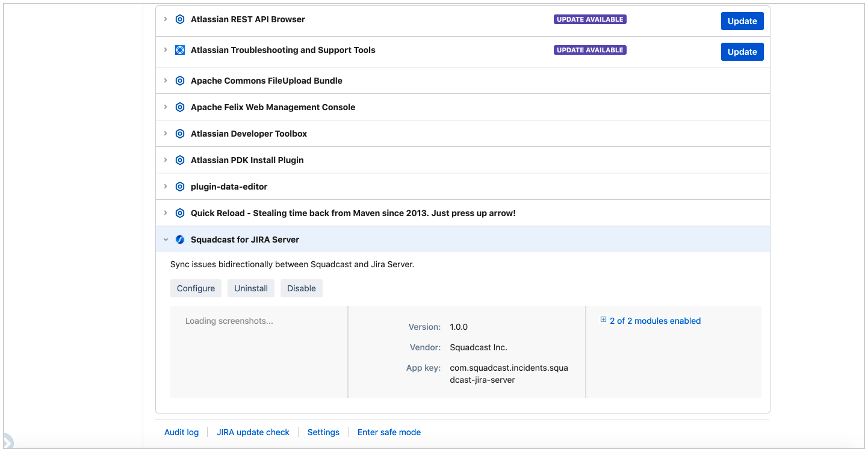Select the Apache Felix Web Management Console title
This screenshot has height=452, width=868.
[x=273, y=107]
